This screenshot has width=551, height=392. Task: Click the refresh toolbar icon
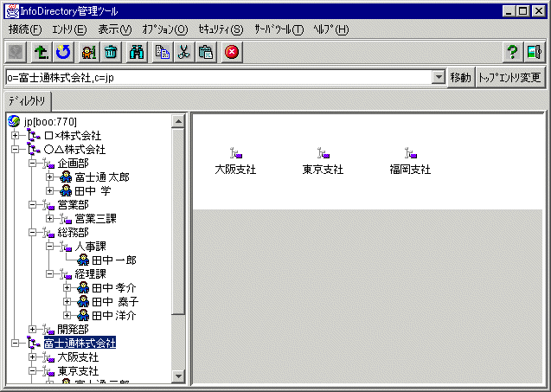coord(63,53)
